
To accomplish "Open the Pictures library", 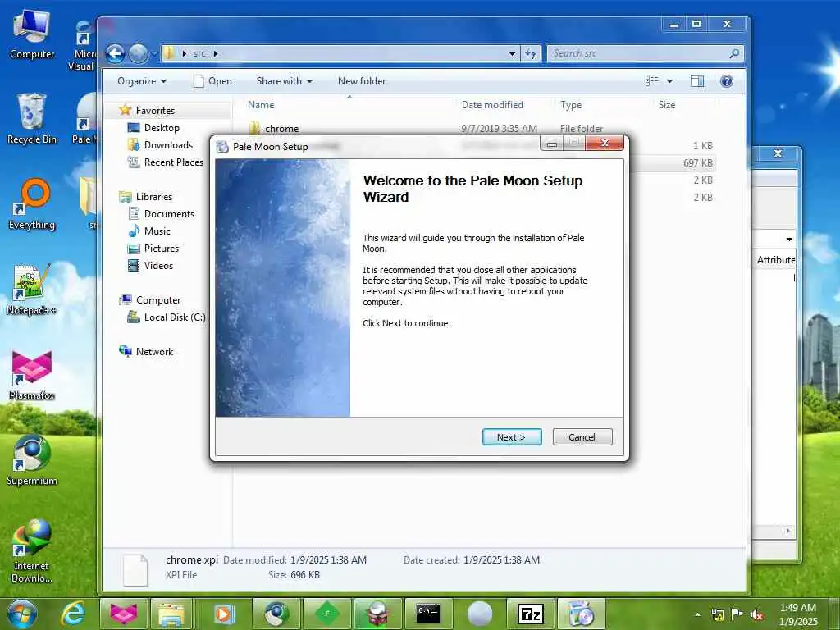I will tap(162, 248).
